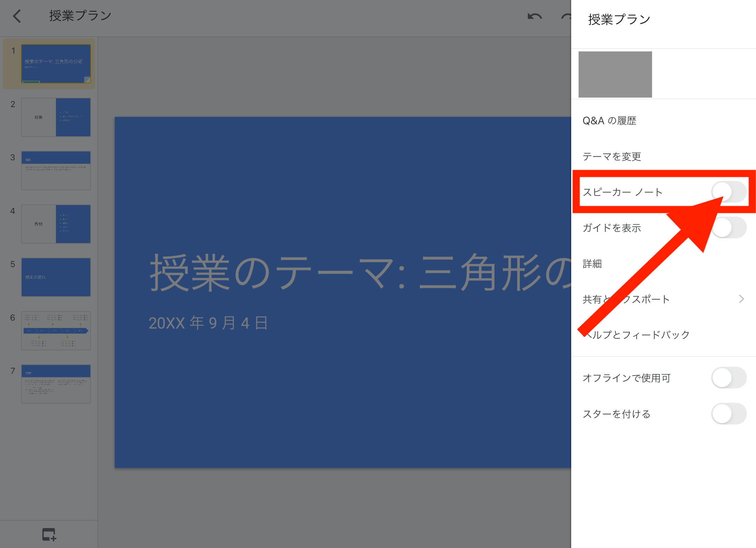This screenshot has width=756, height=548.
Task: Click the undo arrow icon
Action: pyautogui.click(x=534, y=16)
